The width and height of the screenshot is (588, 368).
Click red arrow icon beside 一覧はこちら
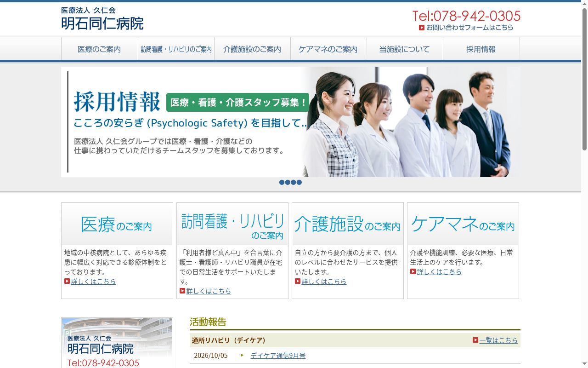click(475, 340)
